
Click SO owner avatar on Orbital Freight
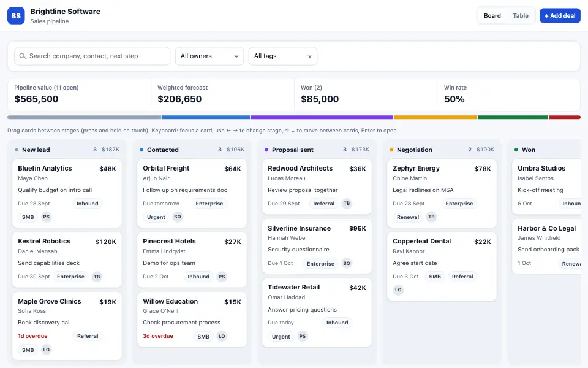pos(178,217)
